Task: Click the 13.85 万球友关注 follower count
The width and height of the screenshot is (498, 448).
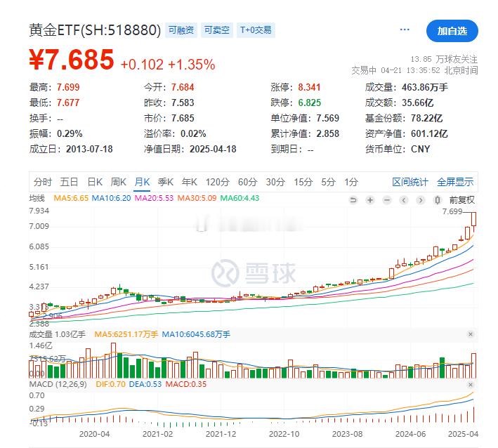Action: click(444, 59)
